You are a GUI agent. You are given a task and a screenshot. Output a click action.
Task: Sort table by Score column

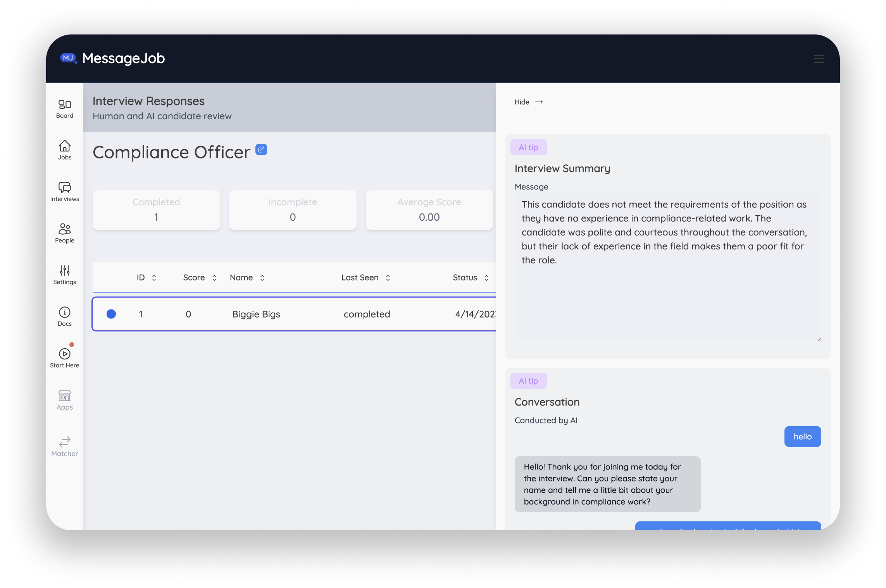pyautogui.click(x=214, y=278)
